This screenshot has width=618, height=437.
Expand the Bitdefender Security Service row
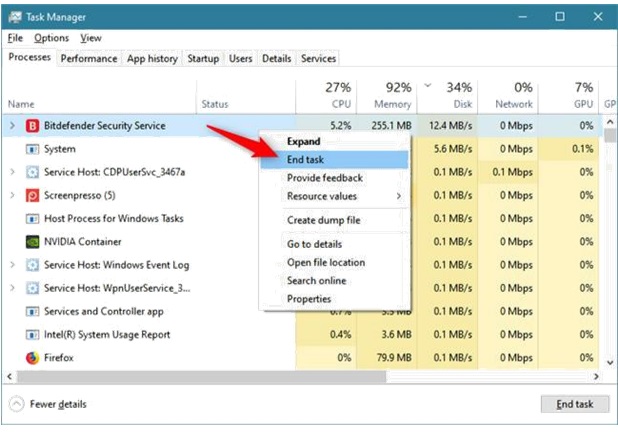point(12,126)
